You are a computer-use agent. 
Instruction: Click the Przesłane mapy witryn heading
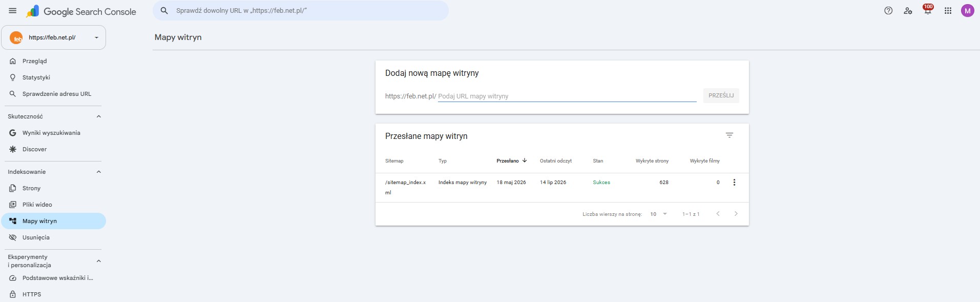point(426,136)
